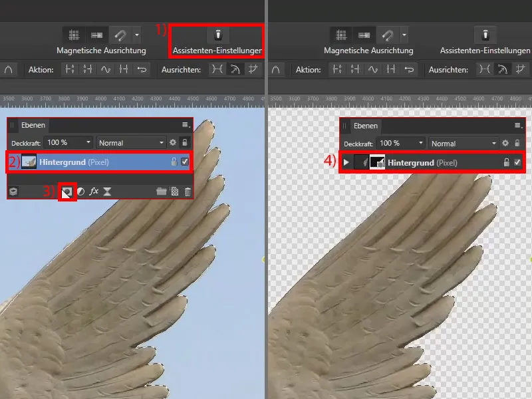The image size is (532, 399).
Task: Click the magnet snapping icon in right screenshot
Action: click(388, 35)
